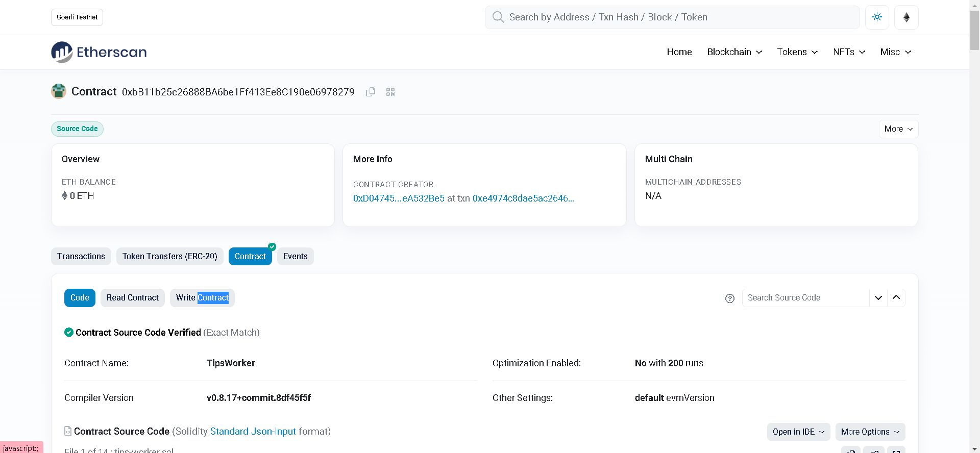Jump to next source code search match
Screen dimensions: 980x453
(x=878, y=298)
